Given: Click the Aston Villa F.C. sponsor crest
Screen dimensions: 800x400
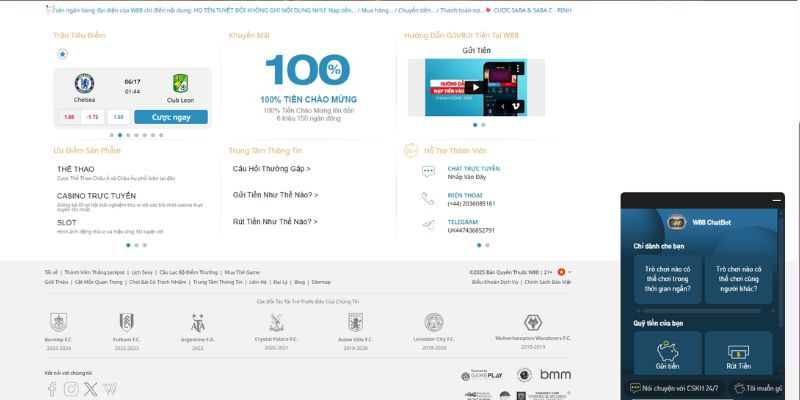Looking at the screenshot, I should pos(356,322).
